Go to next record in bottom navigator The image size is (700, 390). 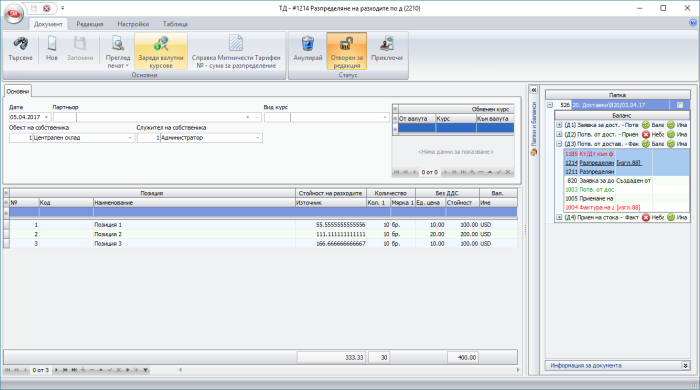click(x=56, y=370)
